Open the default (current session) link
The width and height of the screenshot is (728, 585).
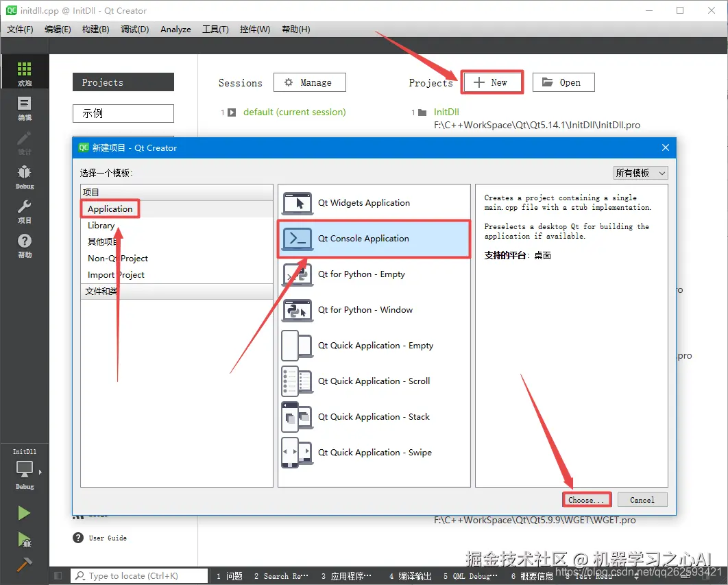click(294, 112)
